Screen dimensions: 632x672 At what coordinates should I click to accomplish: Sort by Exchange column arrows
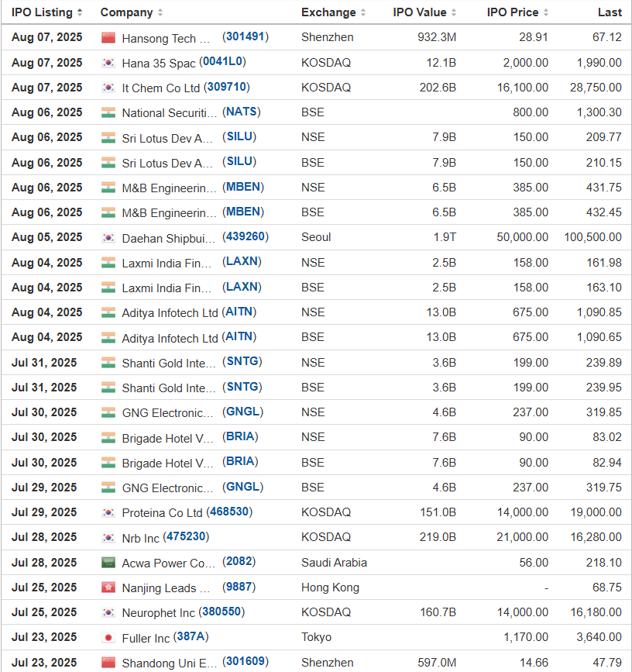tap(363, 12)
